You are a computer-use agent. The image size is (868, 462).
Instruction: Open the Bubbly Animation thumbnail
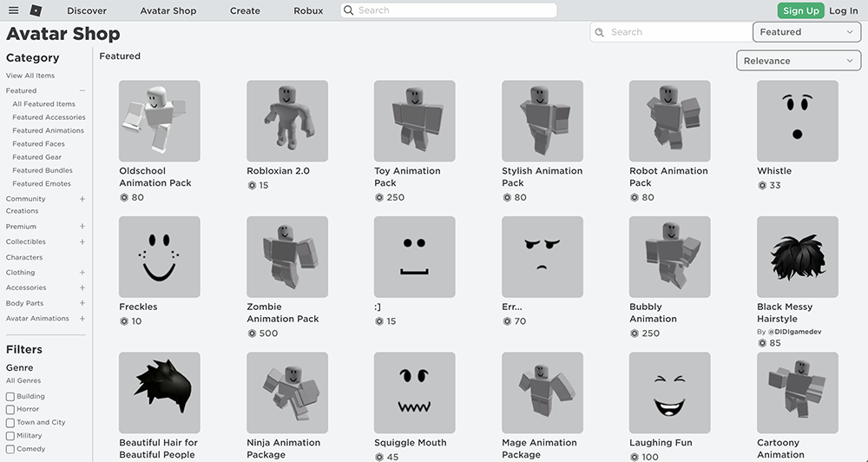pos(670,257)
